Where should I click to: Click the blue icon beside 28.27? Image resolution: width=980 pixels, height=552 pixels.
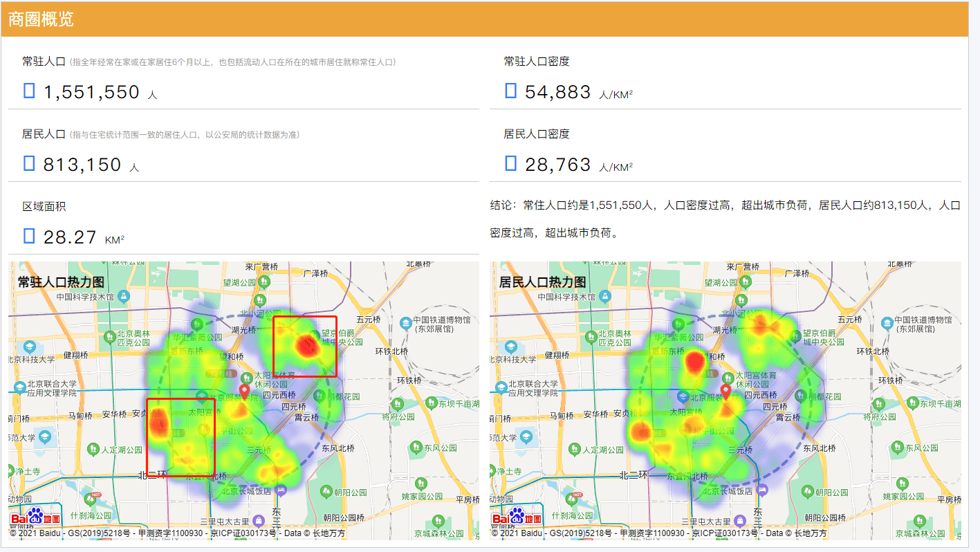coord(29,235)
